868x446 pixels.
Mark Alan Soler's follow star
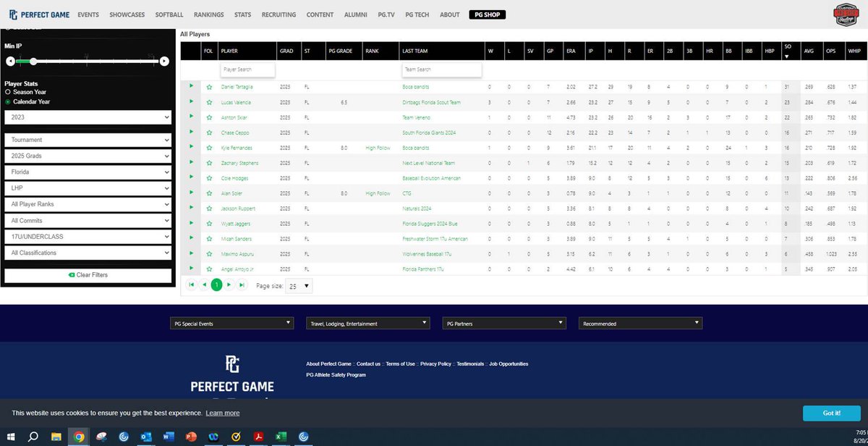click(209, 193)
